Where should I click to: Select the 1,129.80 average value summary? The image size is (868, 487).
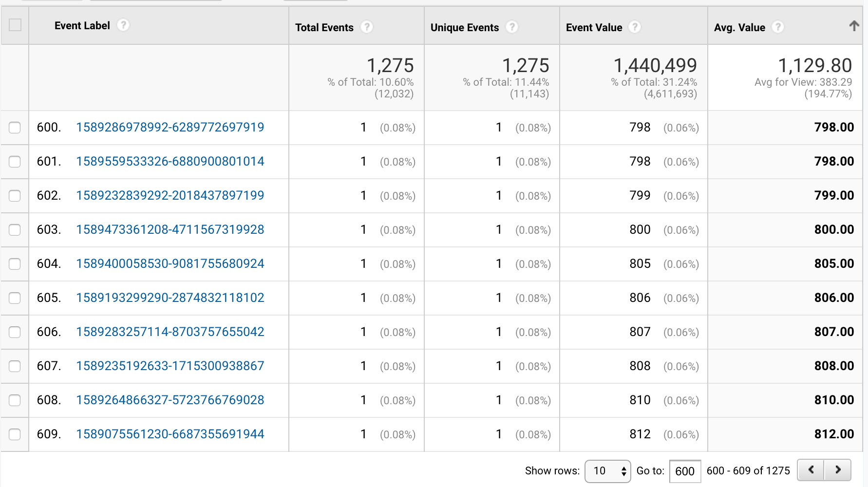tap(815, 65)
